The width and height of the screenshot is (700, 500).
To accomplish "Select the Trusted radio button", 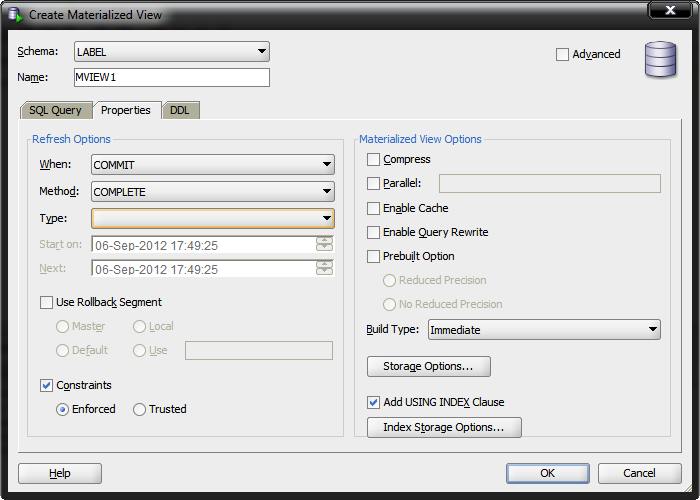I will pyautogui.click(x=140, y=409).
